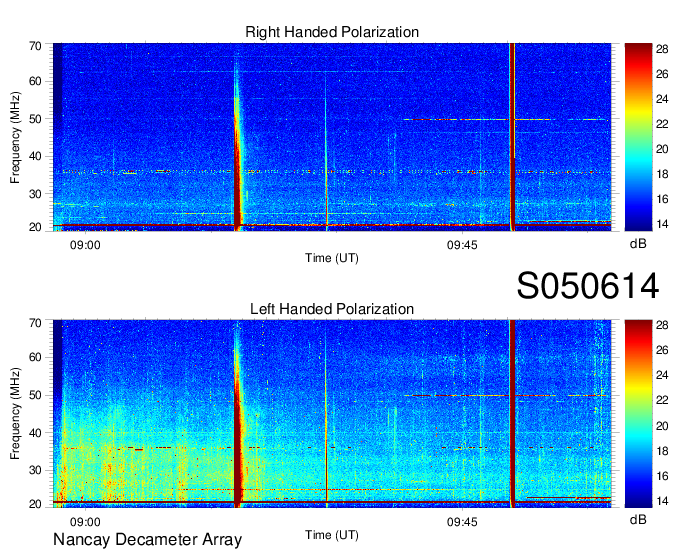Click the 20 MHz tick on Left Handed plot
Screen dimensions: 680x552
pos(35,504)
